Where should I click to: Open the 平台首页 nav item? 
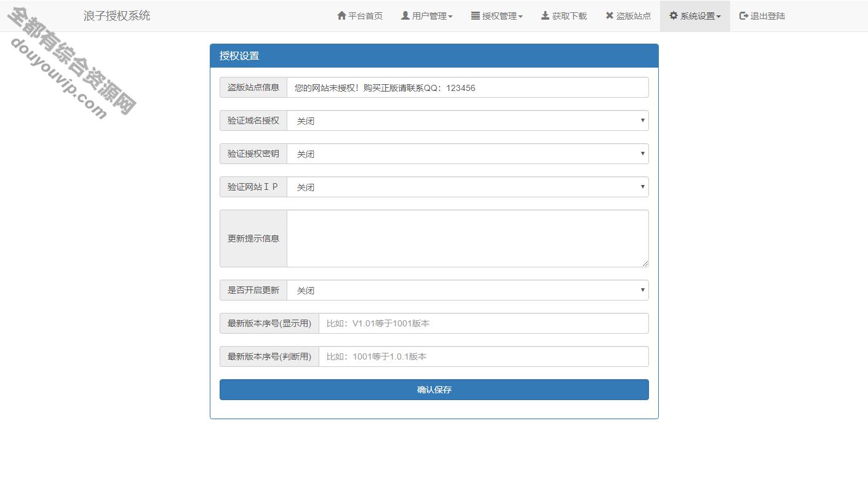(360, 16)
